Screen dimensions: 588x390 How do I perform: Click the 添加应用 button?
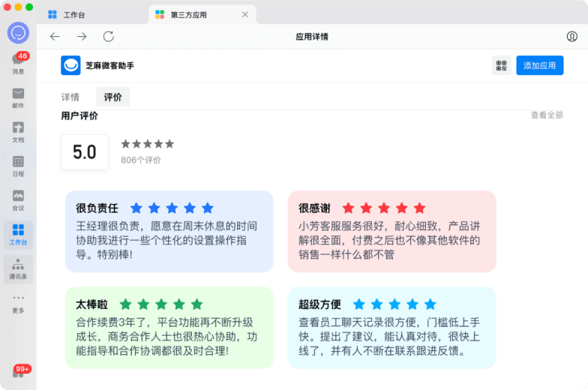(539, 66)
